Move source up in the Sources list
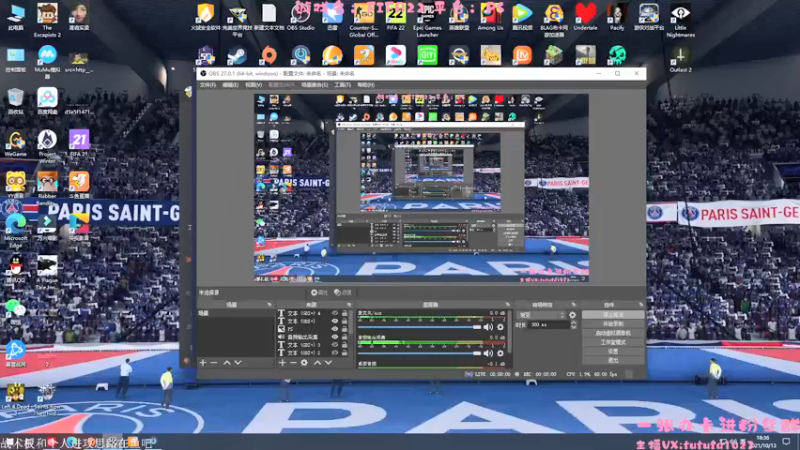800x450 pixels. 317,363
